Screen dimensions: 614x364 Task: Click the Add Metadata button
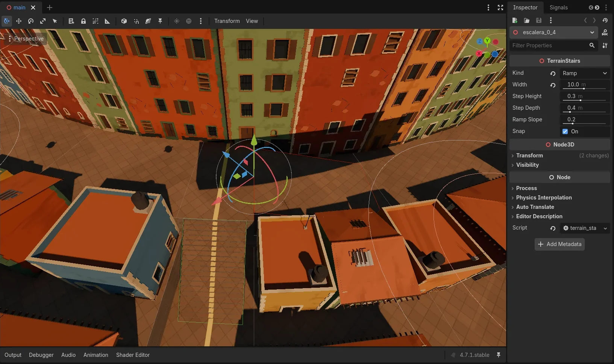tap(559, 244)
